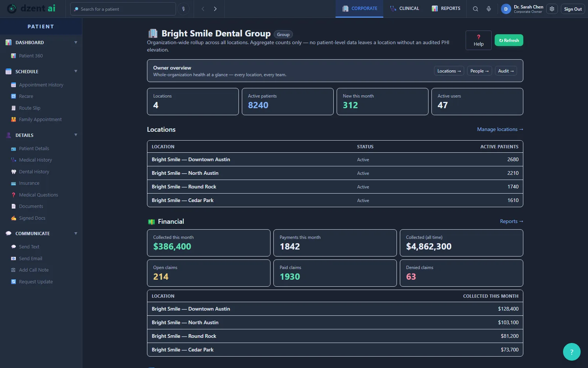
Task: Select North Austin row in Locations table
Action: (x=335, y=173)
